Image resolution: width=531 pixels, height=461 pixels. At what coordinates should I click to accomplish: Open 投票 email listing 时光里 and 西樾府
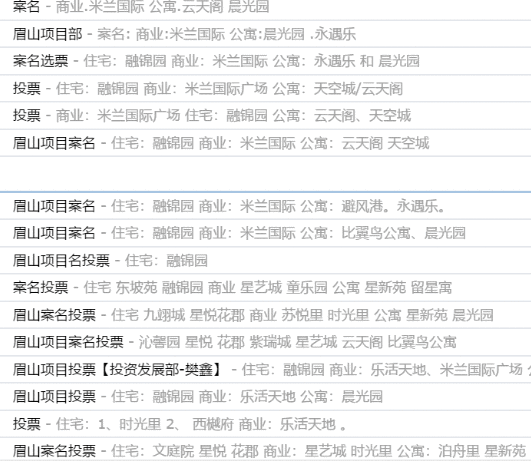pyautogui.click(x=266, y=424)
